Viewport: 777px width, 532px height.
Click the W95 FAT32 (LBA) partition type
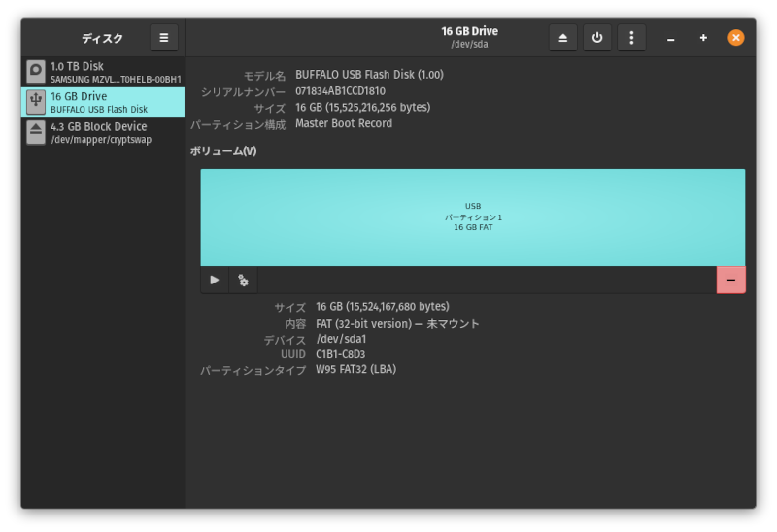(x=355, y=369)
